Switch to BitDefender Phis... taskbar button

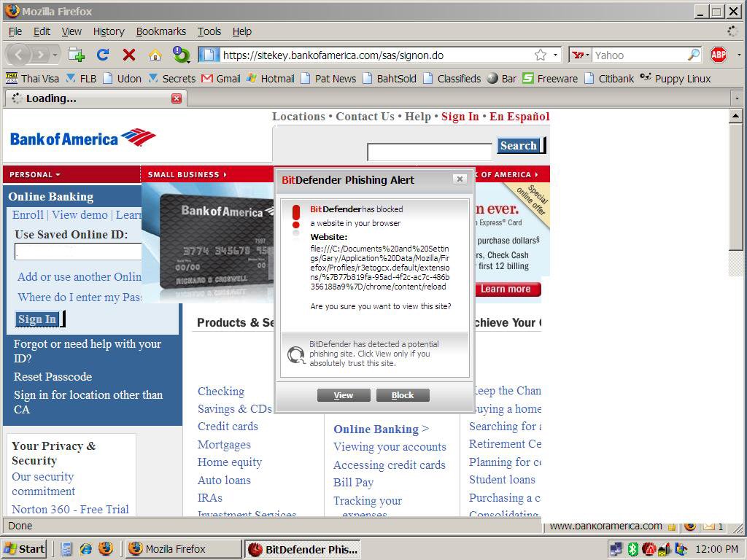click(303, 549)
